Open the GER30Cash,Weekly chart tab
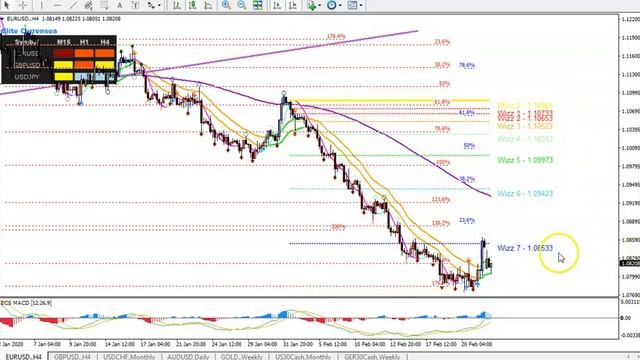Image resolution: width=640 pixels, height=360 pixels. pyautogui.click(x=372, y=357)
